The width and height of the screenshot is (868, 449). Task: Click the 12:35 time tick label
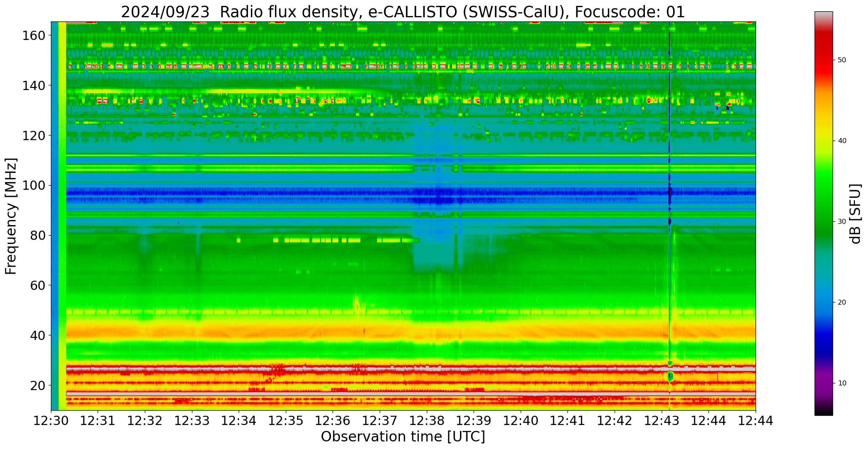286,421
